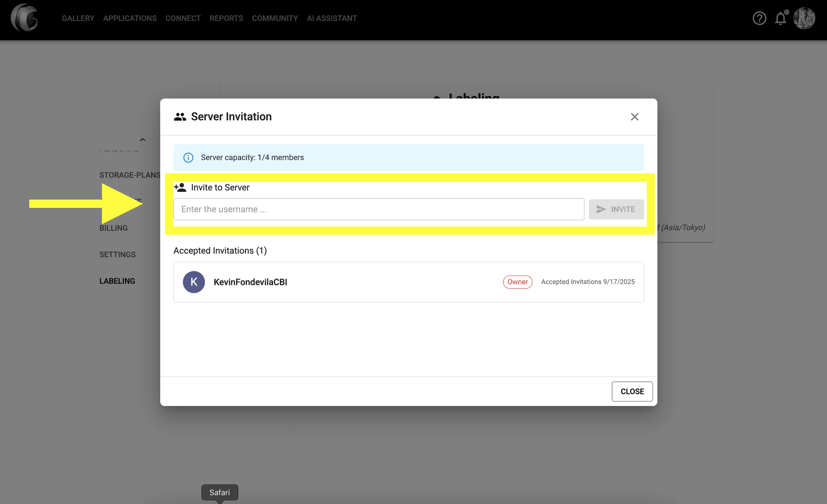Close dialog with the X icon
Screen dimensions: 827x504
pyautogui.click(x=634, y=117)
